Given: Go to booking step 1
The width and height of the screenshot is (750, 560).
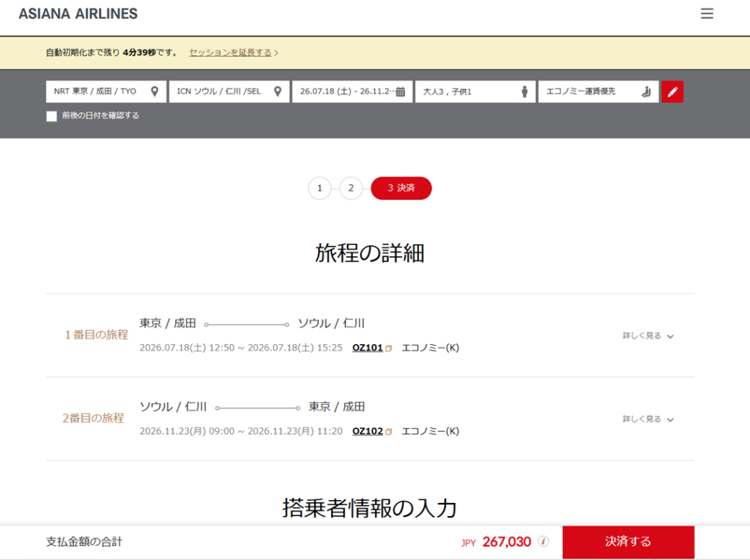Looking at the screenshot, I should pos(319,188).
